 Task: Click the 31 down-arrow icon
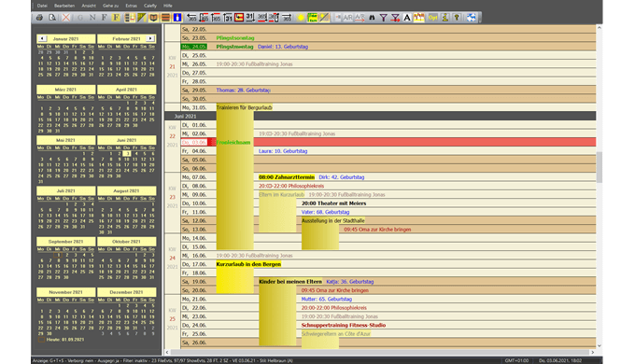coord(250,18)
